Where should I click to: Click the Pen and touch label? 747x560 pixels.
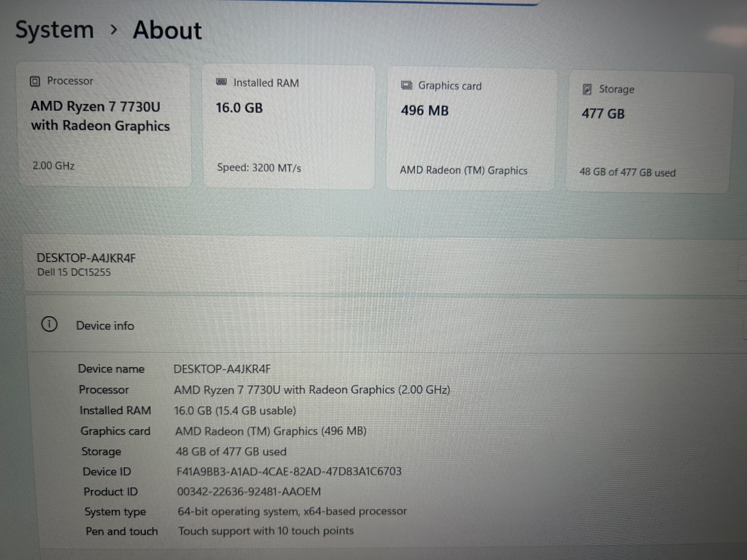point(122,532)
